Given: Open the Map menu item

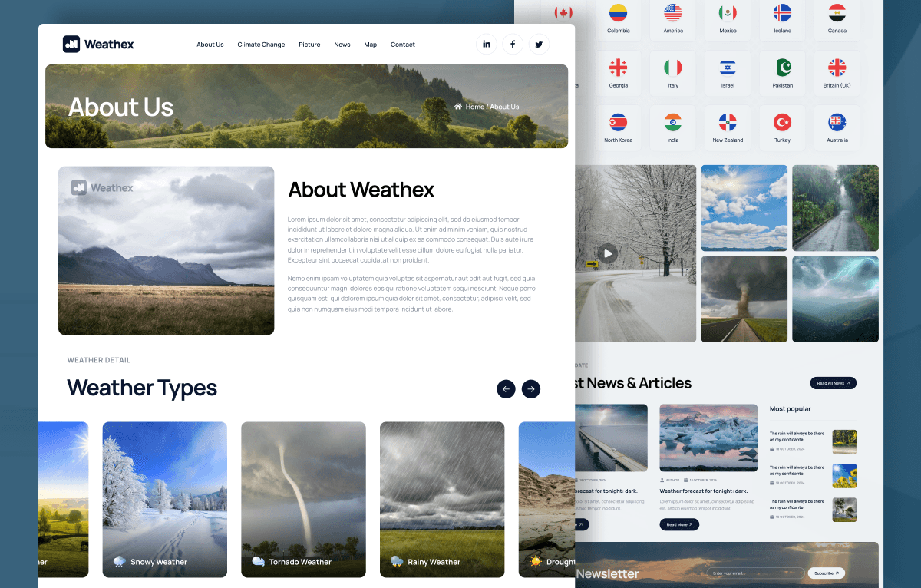Looking at the screenshot, I should click(x=370, y=45).
